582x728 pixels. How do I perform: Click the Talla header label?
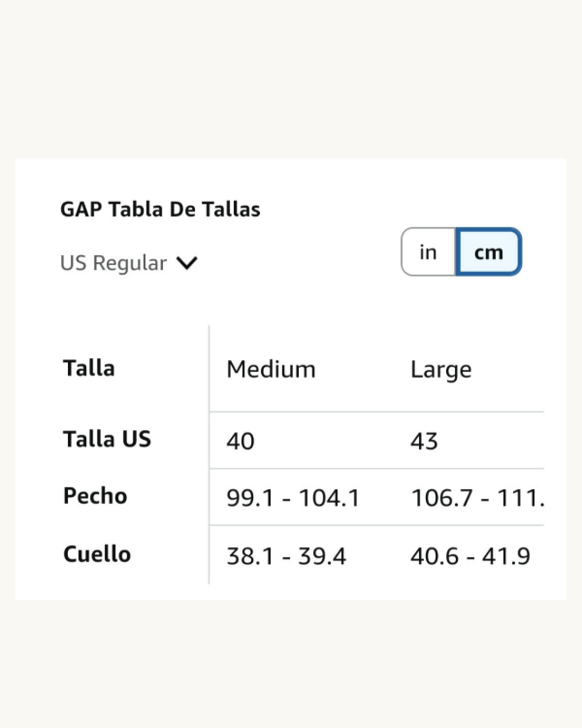[x=88, y=368]
